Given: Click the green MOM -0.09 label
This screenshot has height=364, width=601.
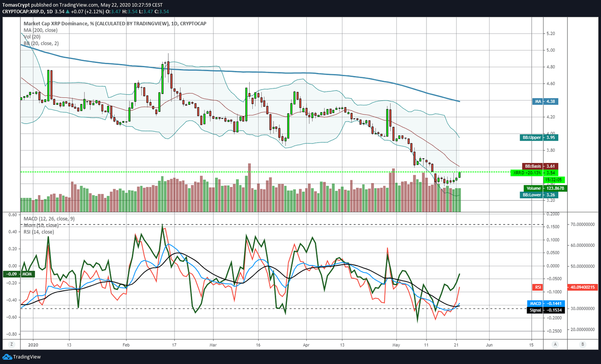Looking at the screenshot, I should click(19, 274).
